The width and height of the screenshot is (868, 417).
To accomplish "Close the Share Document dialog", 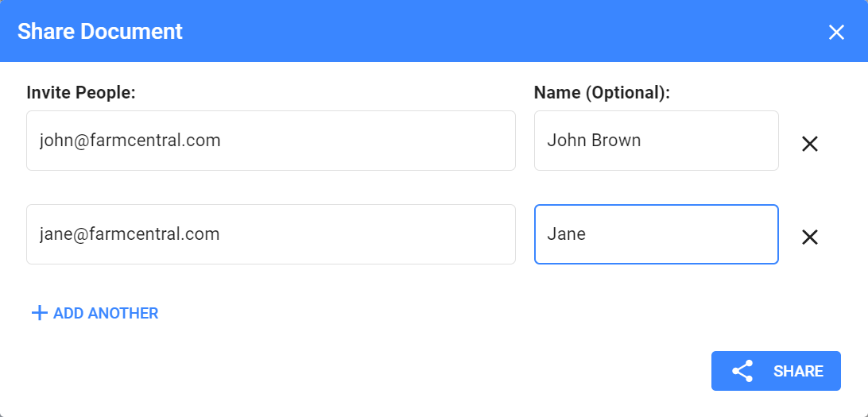I will click(x=836, y=32).
